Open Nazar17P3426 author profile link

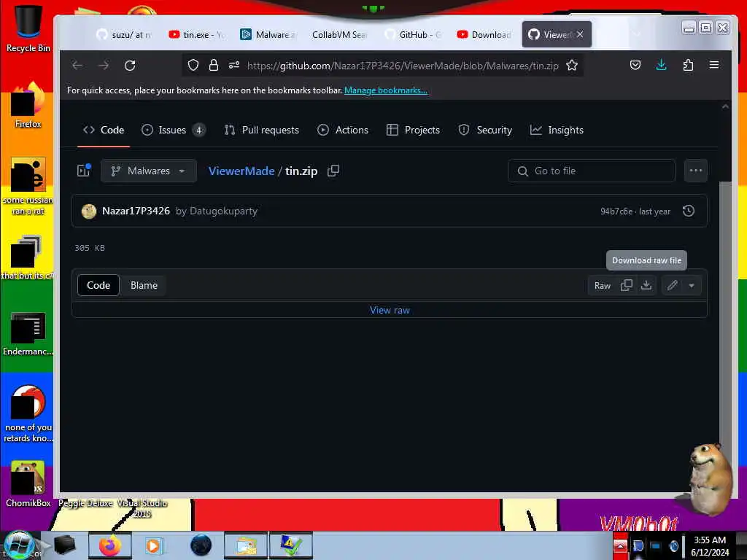pos(136,211)
